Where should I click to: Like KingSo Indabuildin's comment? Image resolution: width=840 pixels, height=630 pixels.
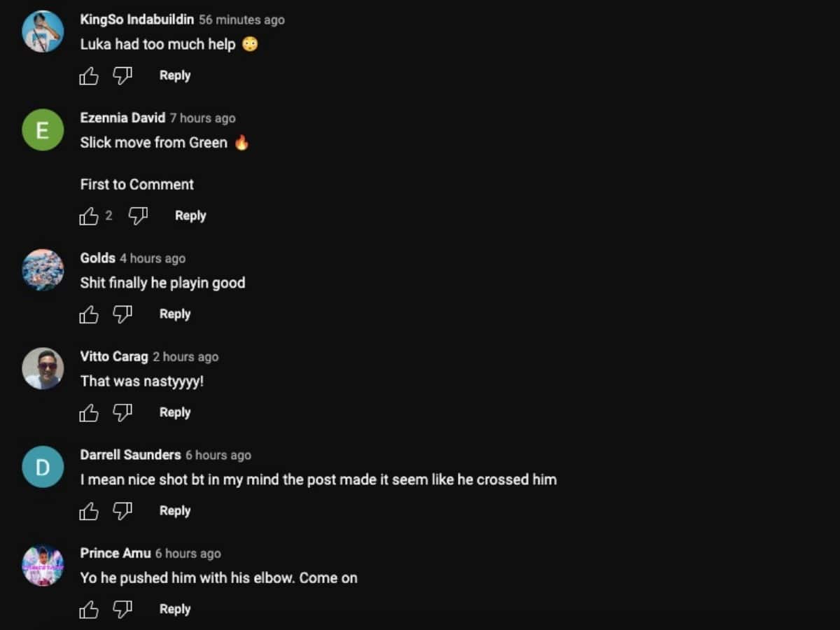coord(89,76)
